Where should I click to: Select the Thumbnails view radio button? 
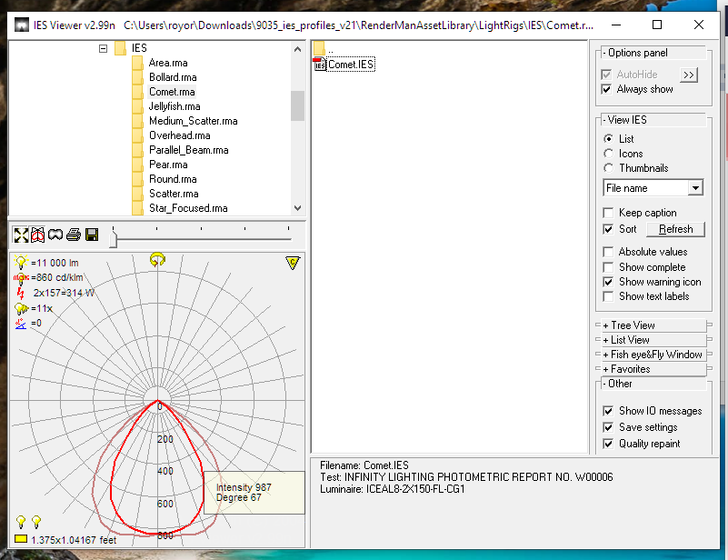[608, 168]
